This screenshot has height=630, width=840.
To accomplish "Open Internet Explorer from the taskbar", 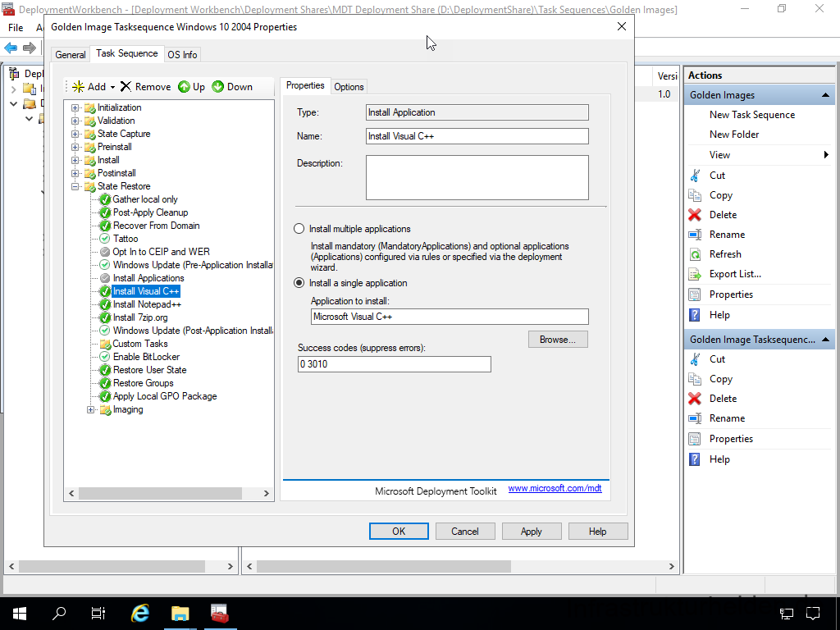I will point(140,614).
